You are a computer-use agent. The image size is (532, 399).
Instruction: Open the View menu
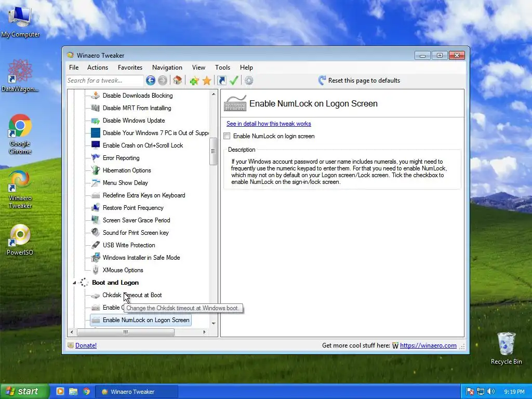(198, 68)
